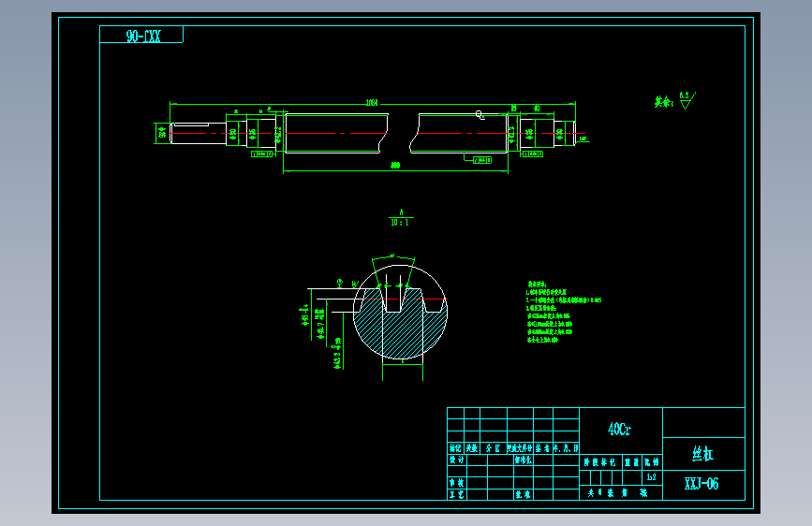Select the 设计 cell in title block
812x526 pixels.
pos(457,460)
